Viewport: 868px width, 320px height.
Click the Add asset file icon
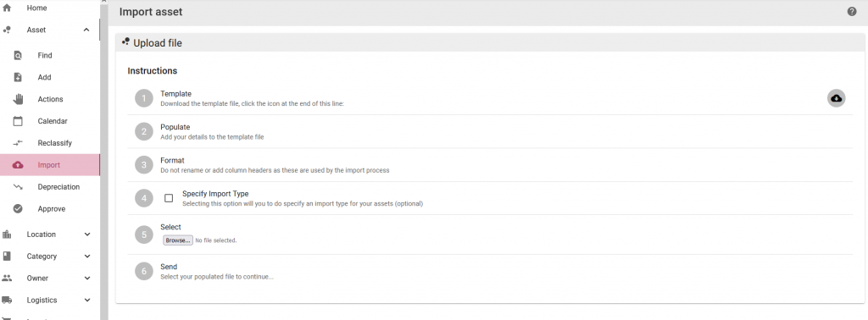tap(18, 77)
